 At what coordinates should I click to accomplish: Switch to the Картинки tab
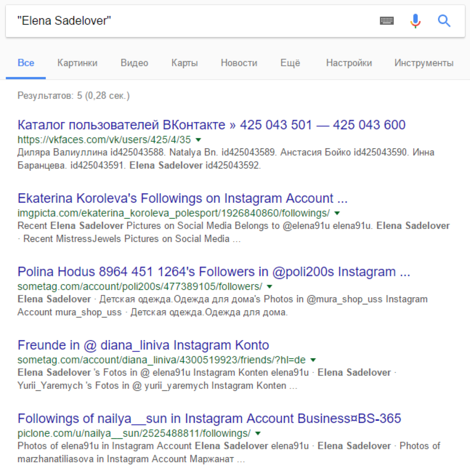point(77,63)
